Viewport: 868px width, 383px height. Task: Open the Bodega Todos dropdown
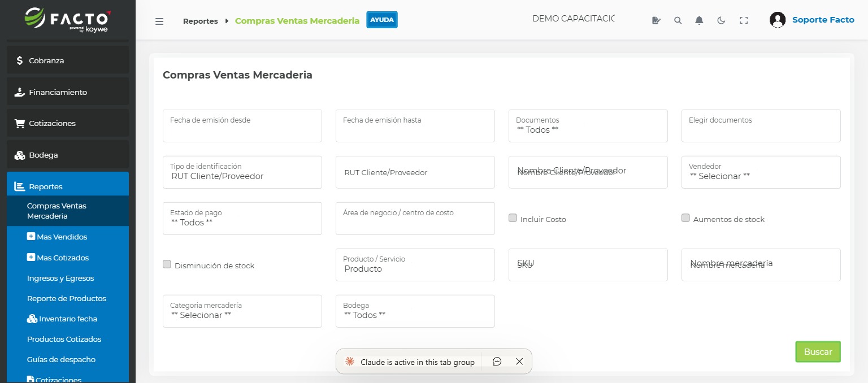click(415, 311)
